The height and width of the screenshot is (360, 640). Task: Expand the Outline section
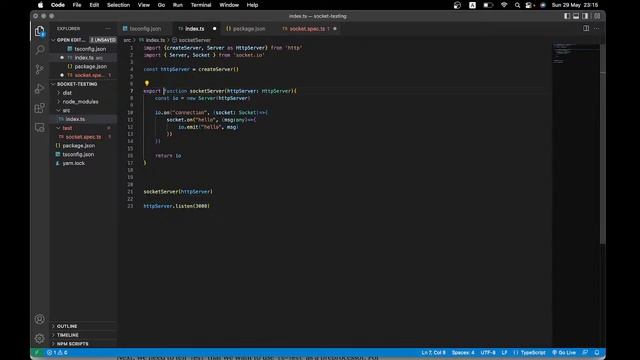pos(67,326)
